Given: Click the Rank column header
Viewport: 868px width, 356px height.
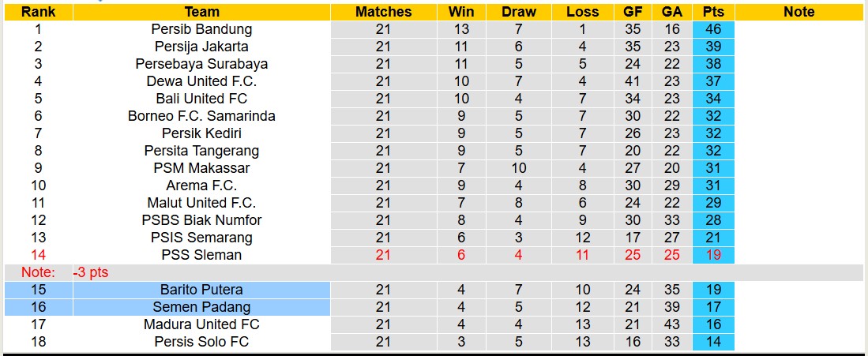Looking at the screenshot, I should (37, 12).
